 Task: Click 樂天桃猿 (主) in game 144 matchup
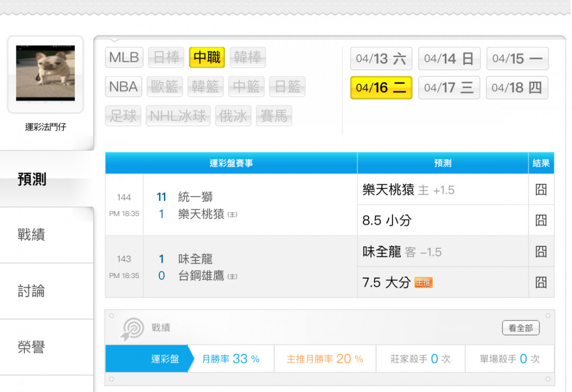208,214
